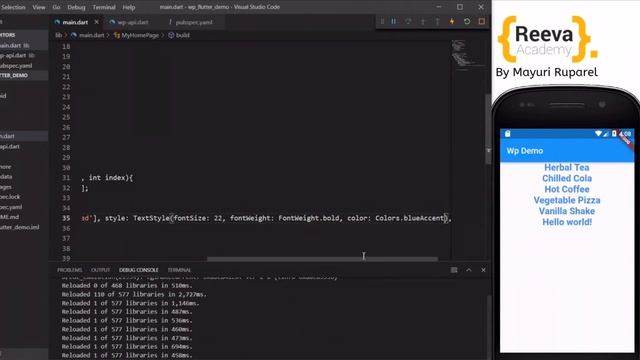Open the wp_flutter_demo.iml file
640x360 pixels.
24,227
